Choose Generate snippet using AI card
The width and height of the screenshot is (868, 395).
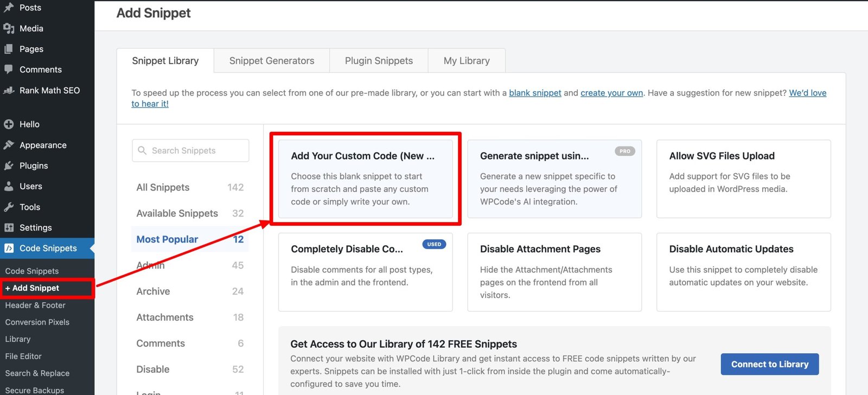(554, 179)
